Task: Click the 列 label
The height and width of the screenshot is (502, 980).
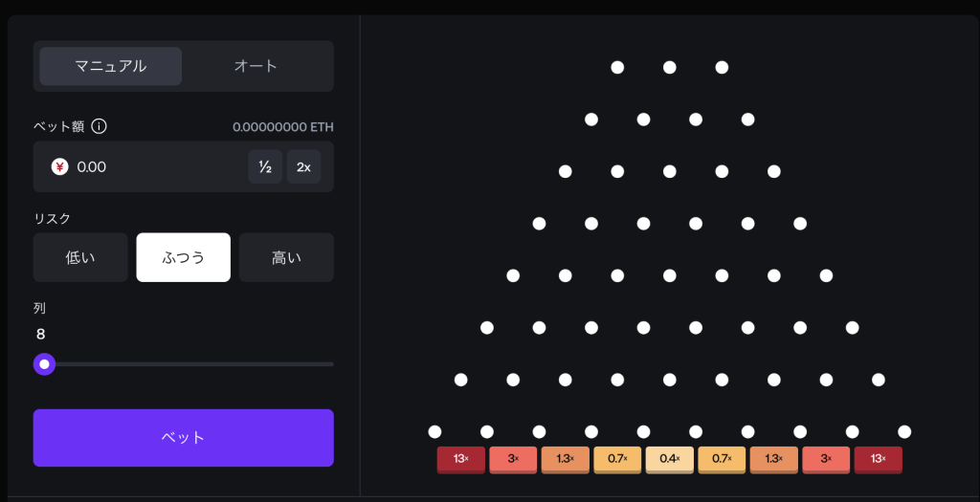Action: point(39,308)
